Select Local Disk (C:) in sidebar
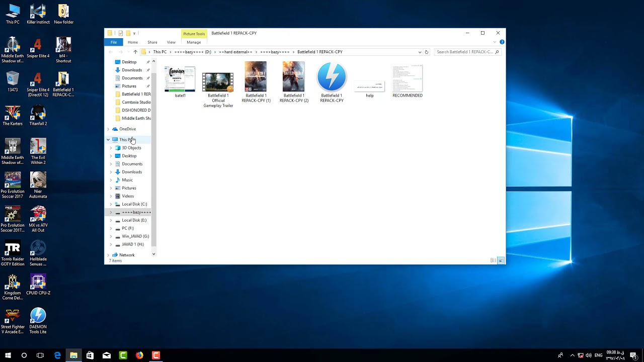This screenshot has height=362, width=644. click(134, 204)
